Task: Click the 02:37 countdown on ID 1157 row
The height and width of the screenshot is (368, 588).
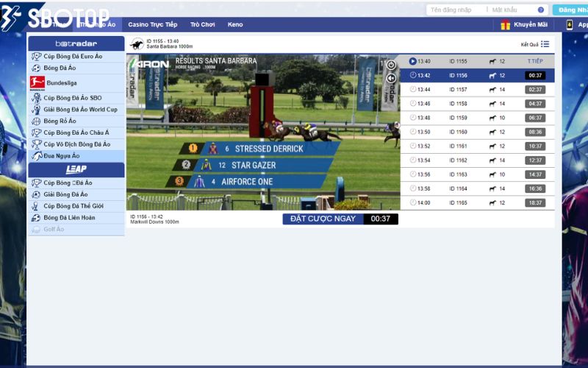Action: click(535, 90)
